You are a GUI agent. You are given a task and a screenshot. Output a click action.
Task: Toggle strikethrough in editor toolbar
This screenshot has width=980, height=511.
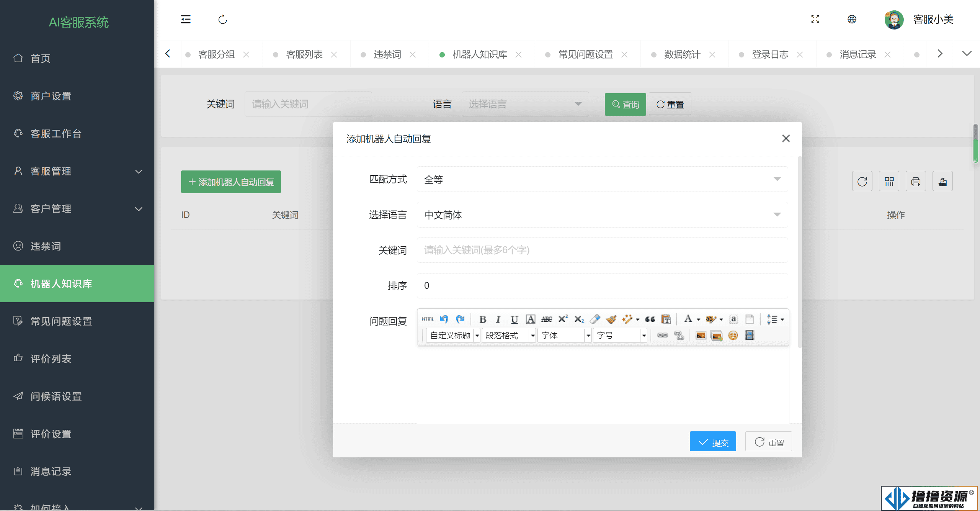547,319
